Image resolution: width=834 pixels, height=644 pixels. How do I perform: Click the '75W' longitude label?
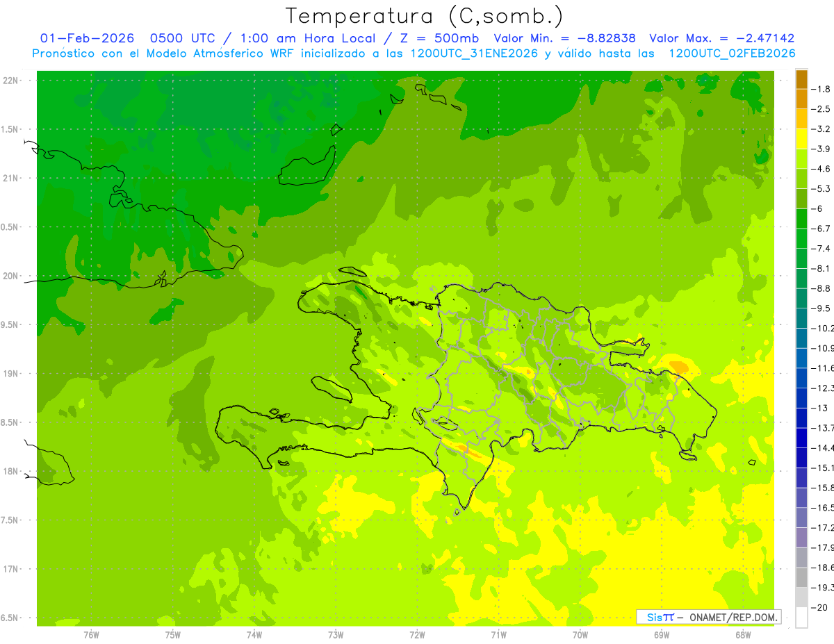(173, 634)
